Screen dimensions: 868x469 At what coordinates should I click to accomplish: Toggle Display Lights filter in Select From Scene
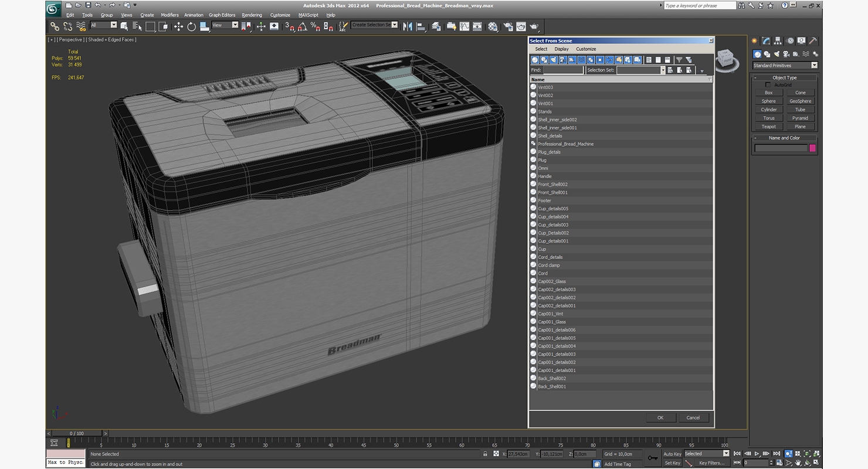554,60
